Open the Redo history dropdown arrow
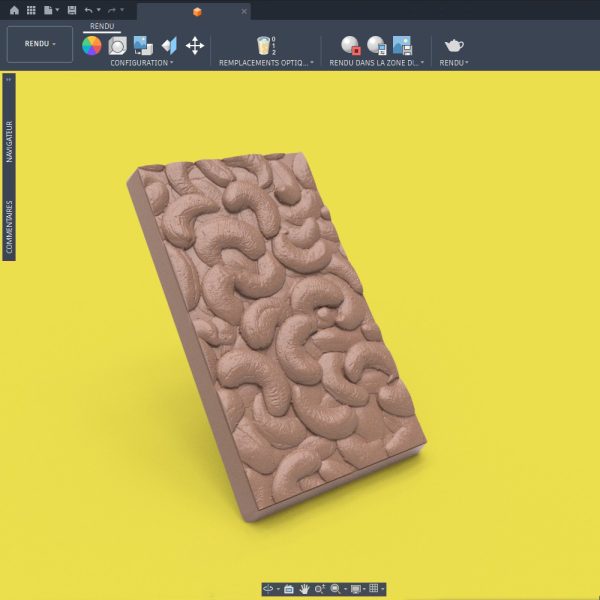This screenshot has height=600, width=600. click(x=122, y=10)
